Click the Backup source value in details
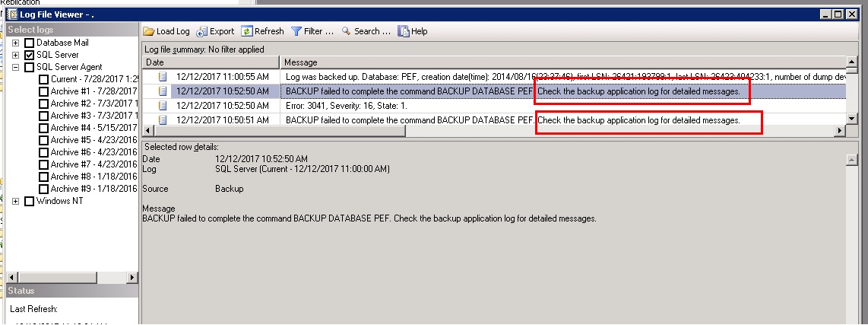This screenshot has width=868, height=325. tap(230, 189)
